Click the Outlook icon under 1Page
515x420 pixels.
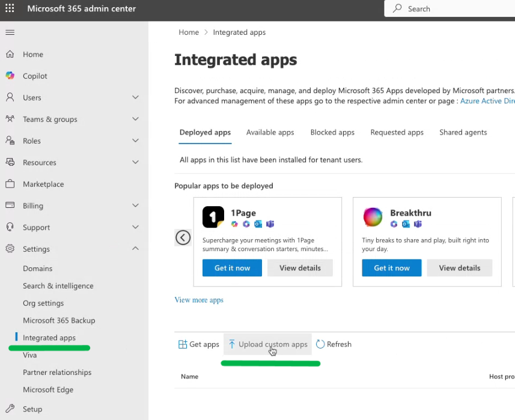pyautogui.click(x=258, y=224)
